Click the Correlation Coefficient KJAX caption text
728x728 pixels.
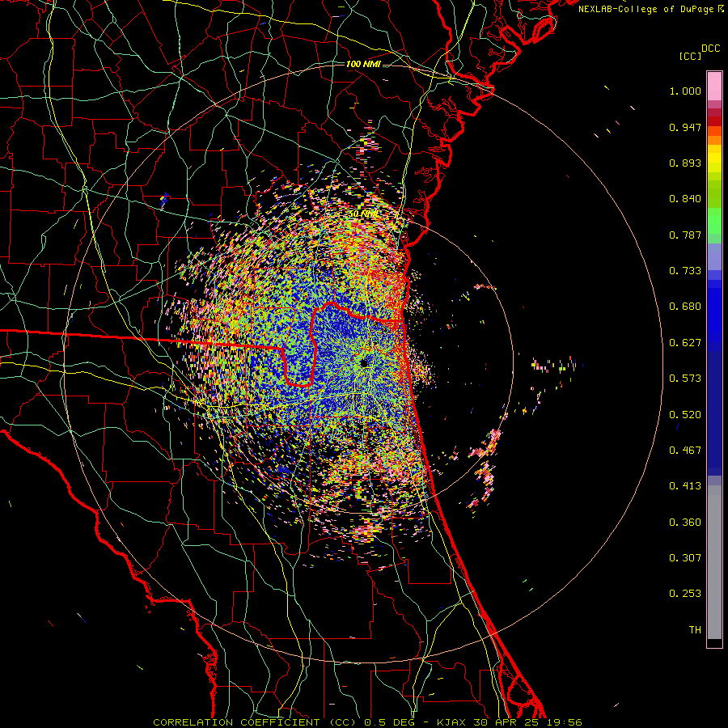[367, 722]
